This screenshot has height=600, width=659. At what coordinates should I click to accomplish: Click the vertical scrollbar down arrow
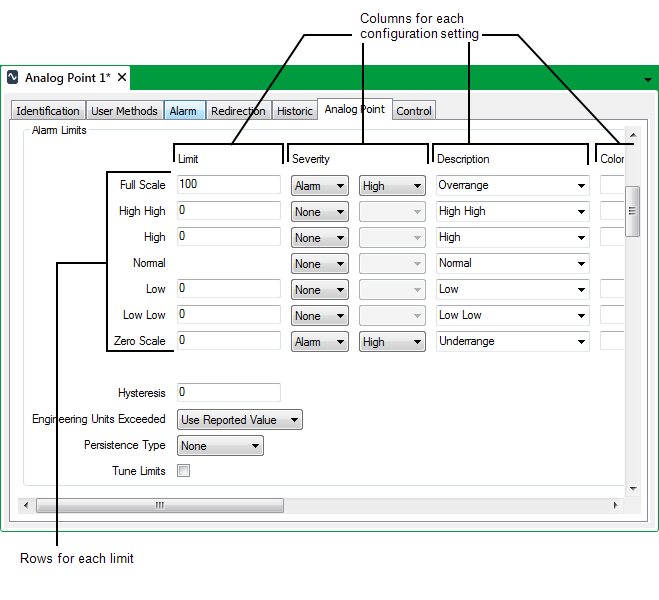[x=631, y=487]
